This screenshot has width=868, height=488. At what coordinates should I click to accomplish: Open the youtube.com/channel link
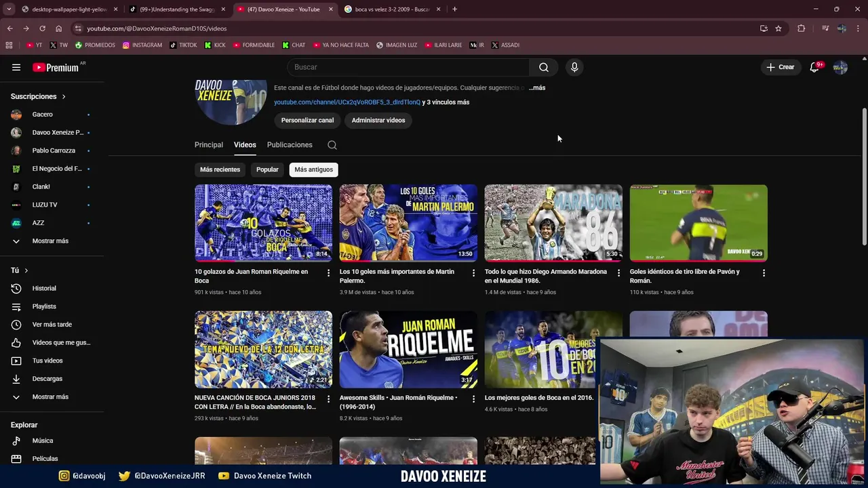coord(347,102)
